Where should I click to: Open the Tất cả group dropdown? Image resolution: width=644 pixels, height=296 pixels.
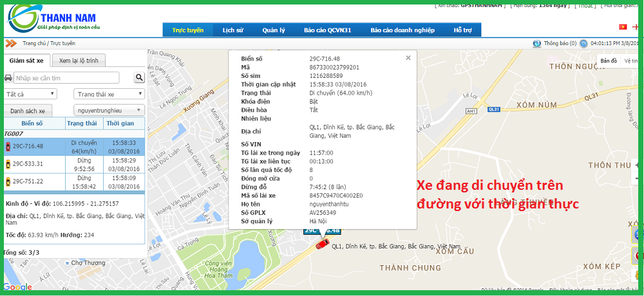pos(30,94)
